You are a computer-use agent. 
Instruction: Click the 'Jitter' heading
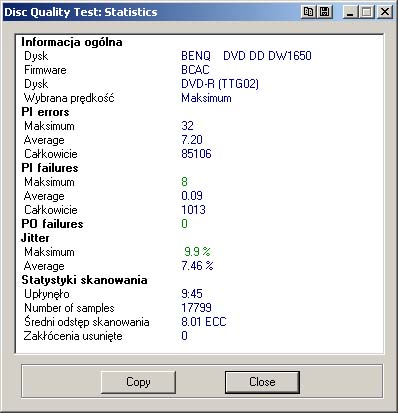(x=35, y=238)
